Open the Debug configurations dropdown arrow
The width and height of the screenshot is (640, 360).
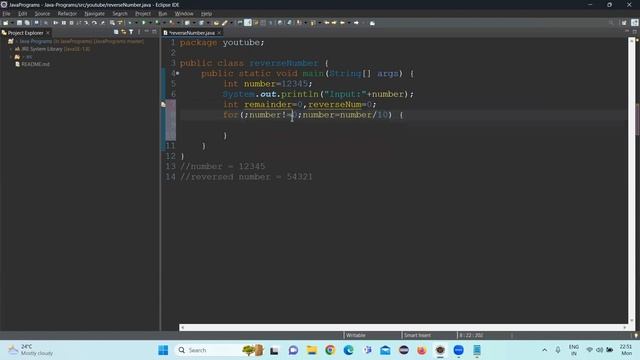[x=136, y=23]
